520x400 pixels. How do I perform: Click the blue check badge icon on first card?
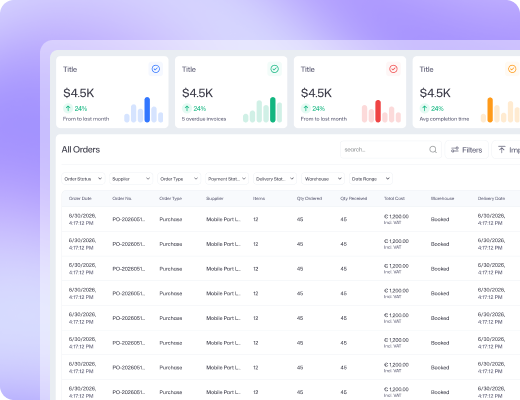point(156,69)
